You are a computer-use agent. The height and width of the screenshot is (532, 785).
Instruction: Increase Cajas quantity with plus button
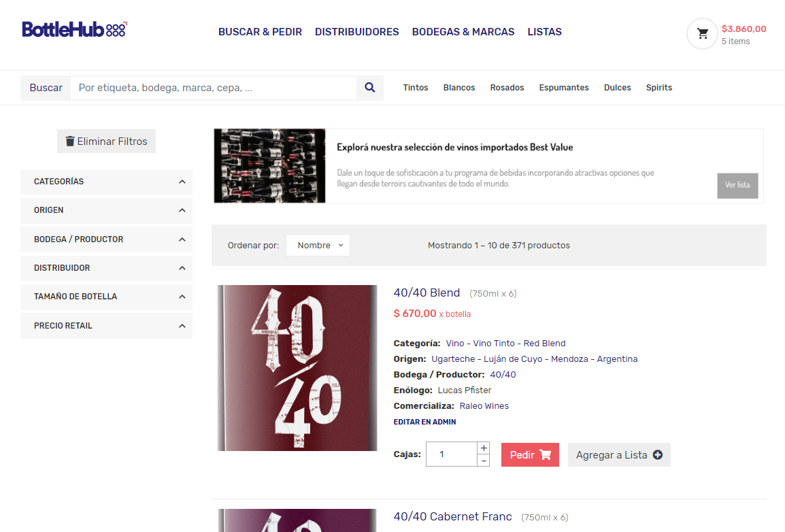coord(484,448)
